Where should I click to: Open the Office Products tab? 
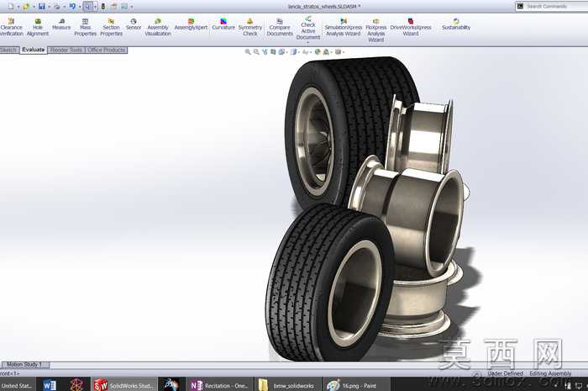[x=107, y=50]
